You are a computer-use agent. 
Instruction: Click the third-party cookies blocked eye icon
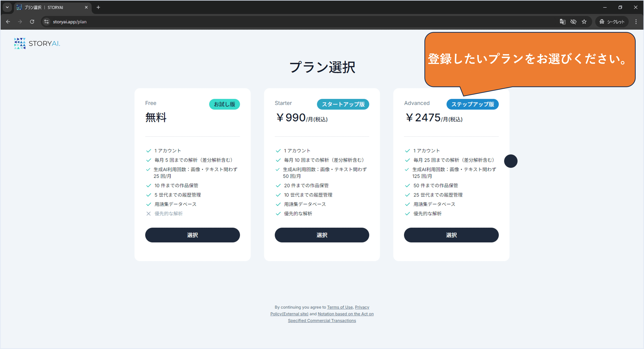[573, 22]
